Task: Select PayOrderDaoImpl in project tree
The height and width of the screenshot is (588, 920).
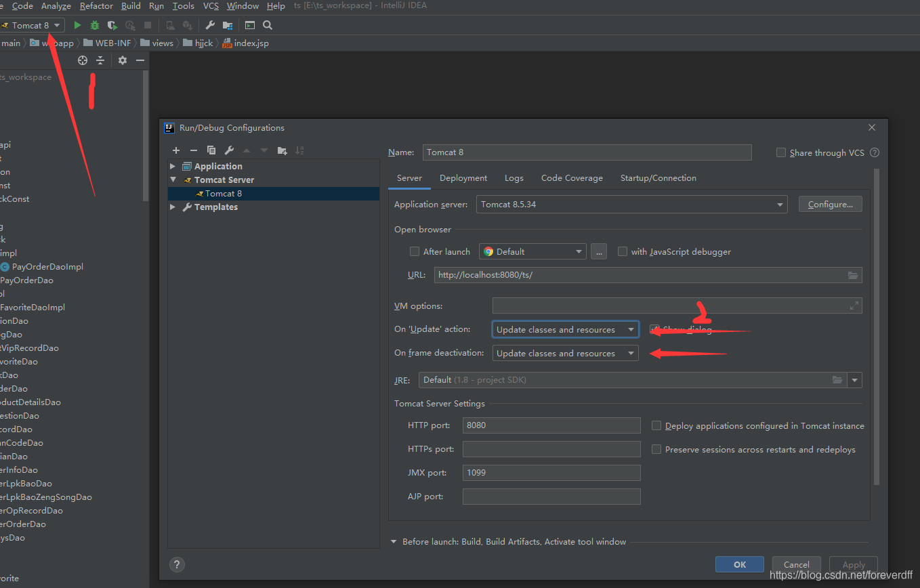Action: coord(42,267)
